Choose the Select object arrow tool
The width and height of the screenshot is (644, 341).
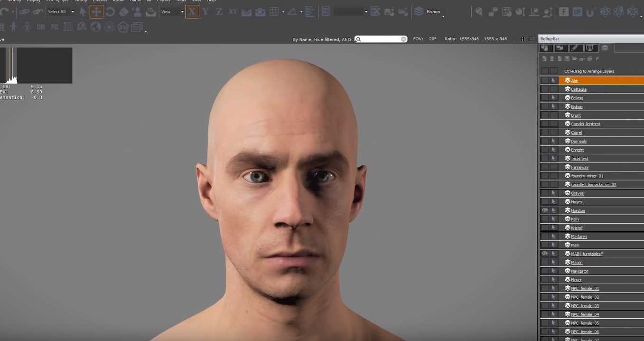coord(83,11)
